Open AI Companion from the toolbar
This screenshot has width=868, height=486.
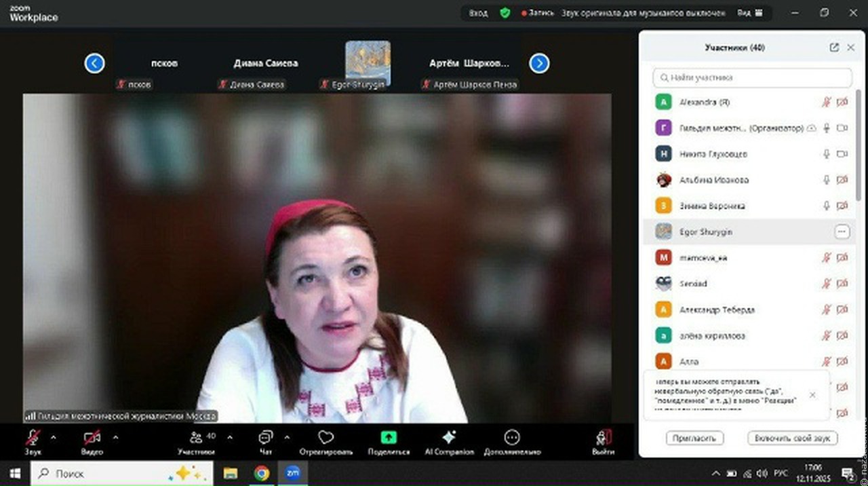pos(449,437)
